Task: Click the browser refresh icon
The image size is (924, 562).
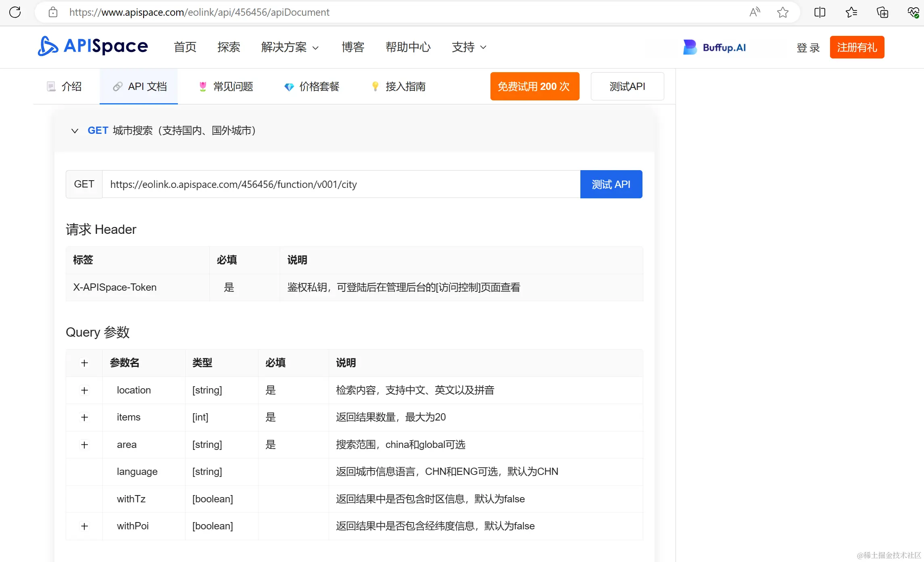Action: tap(15, 12)
